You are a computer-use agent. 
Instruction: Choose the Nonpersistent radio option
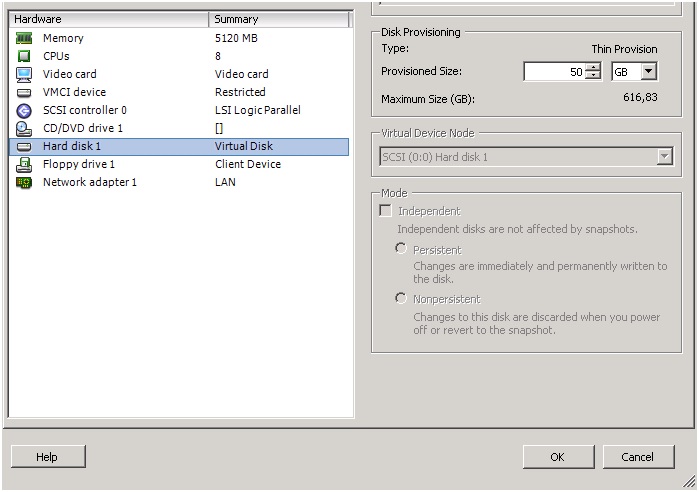pyautogui.click(x=402, y=298)
